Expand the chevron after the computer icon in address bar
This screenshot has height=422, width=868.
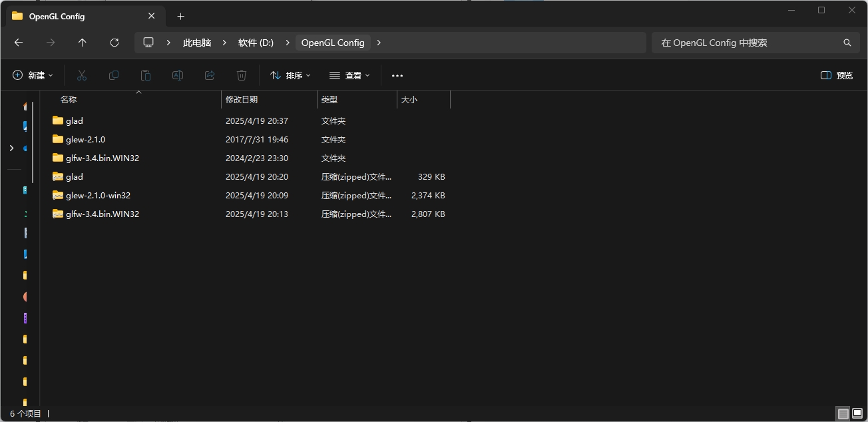click(x=169, y=43)
